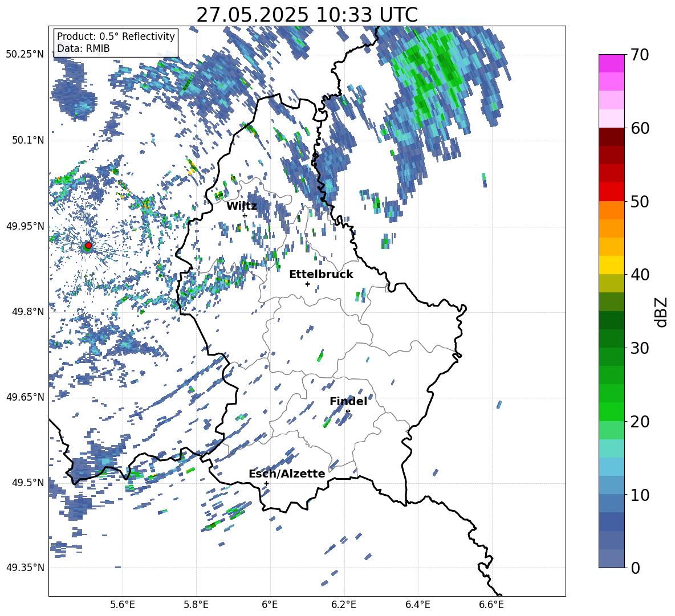This screenshot has width=675, height=616.
Task: Click the 5.6°E longitude label
Action: click(x=122, y=605)
